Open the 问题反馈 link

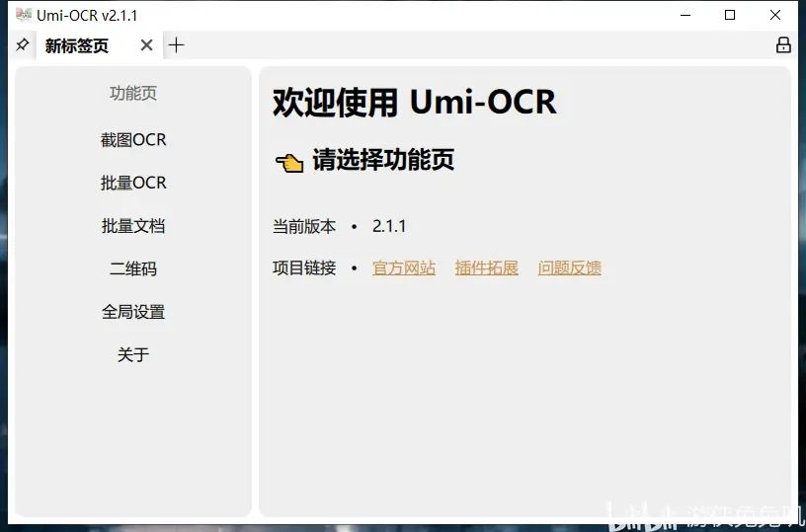point(570,268)
